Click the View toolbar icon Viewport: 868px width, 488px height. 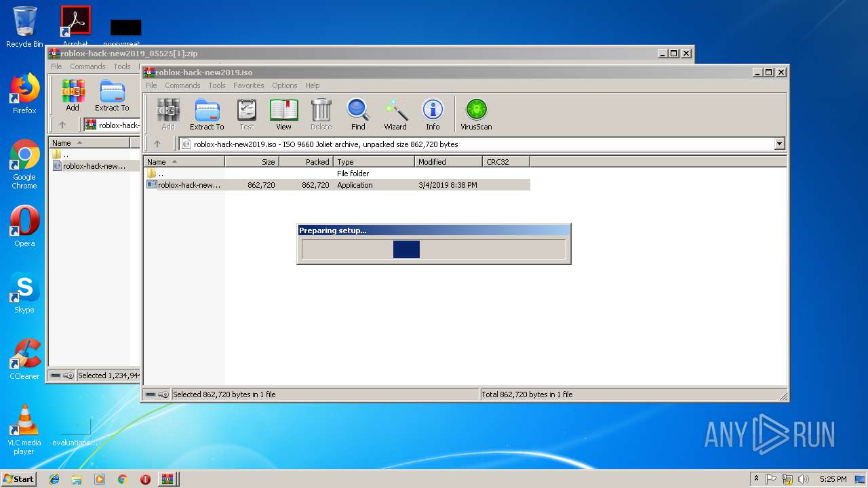283,115
